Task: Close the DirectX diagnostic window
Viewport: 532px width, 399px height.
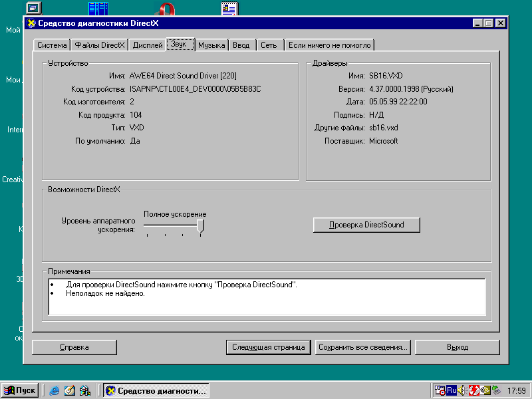Action: 501,23
